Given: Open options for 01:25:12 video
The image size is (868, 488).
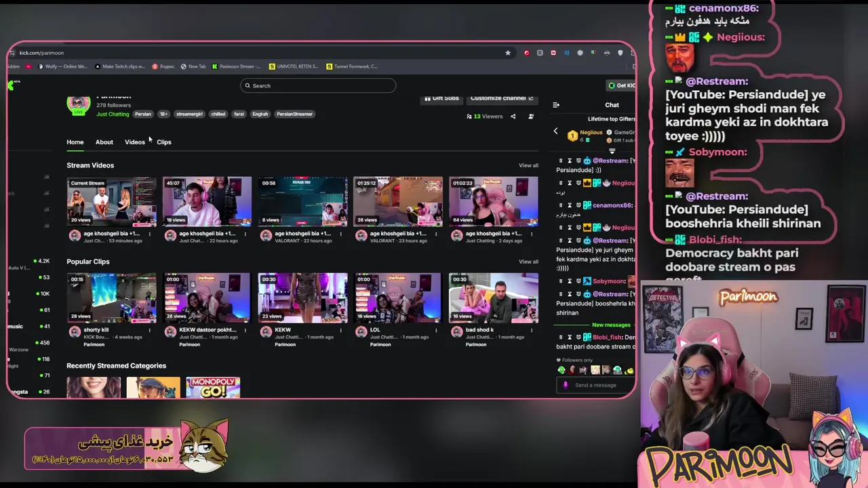Looking at the screenshot, I should pyautogui.click(x=437, y=234).
